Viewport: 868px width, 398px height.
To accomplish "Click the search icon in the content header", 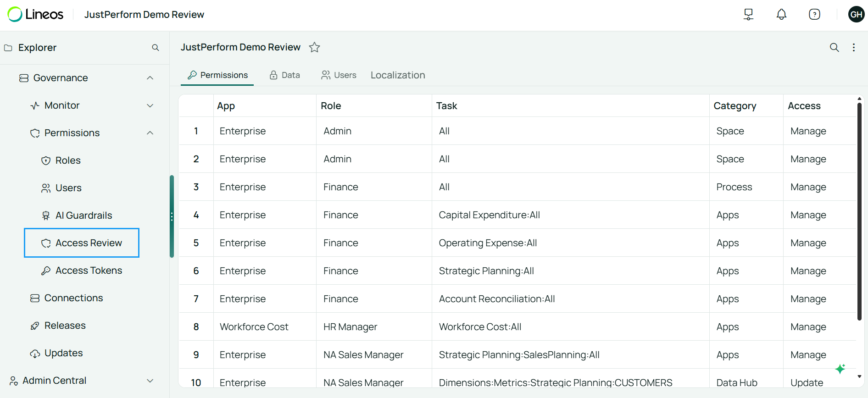I will tap(835, 47).
